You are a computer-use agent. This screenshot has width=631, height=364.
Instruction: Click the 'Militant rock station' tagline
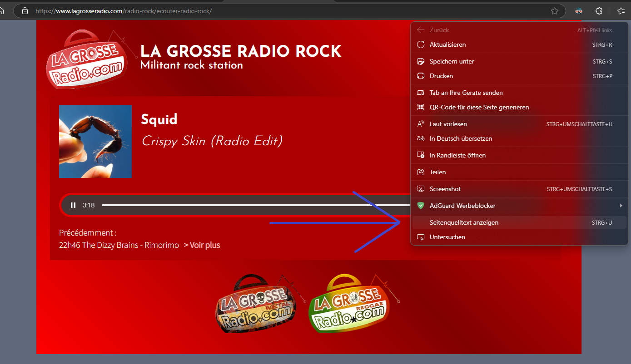192,65
